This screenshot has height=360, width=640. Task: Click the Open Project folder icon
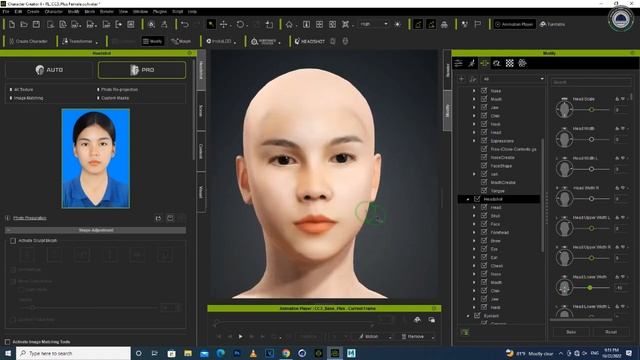(x=24, y=24)
